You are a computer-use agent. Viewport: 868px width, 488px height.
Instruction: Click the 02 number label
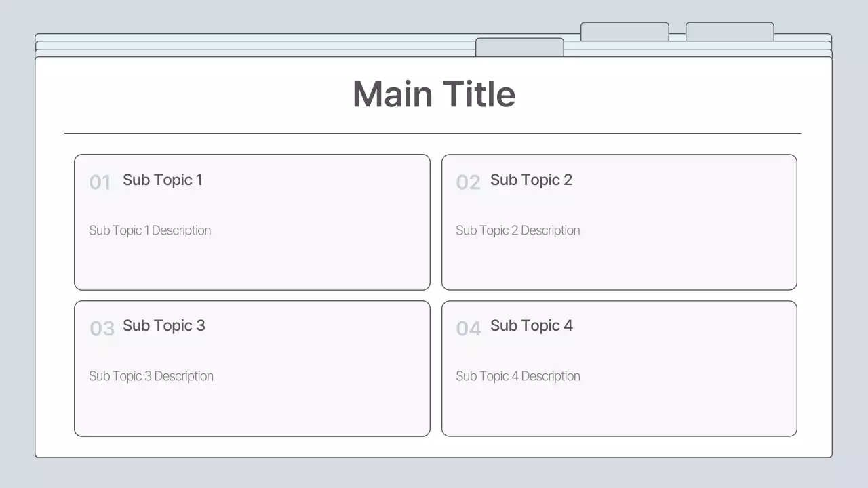[x=468, y=182]
